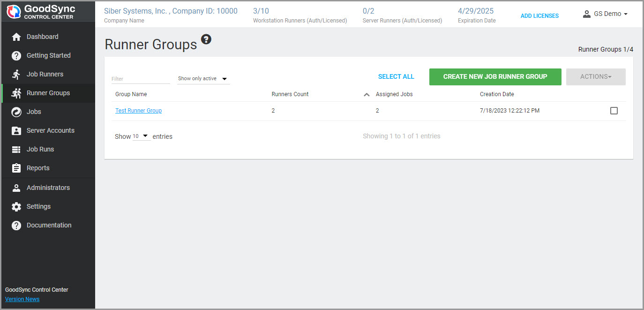The image size is (644, 310).
Task: Click the Jobs sync icon in sidebar
Action: click(16, 112)
